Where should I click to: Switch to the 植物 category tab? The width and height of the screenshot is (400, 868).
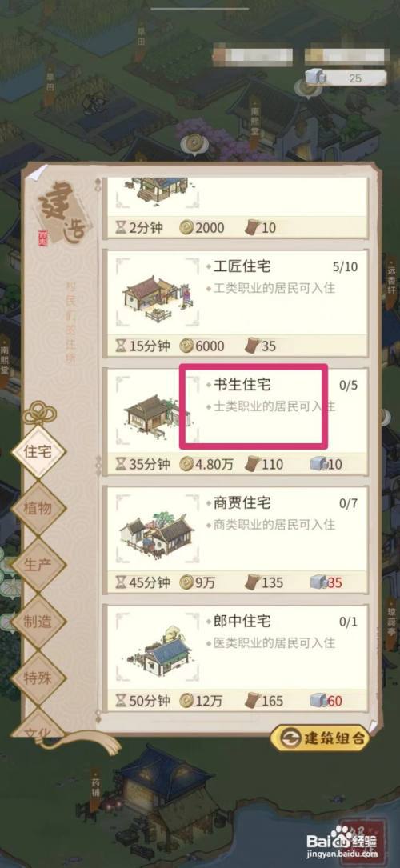coord(38,508)
